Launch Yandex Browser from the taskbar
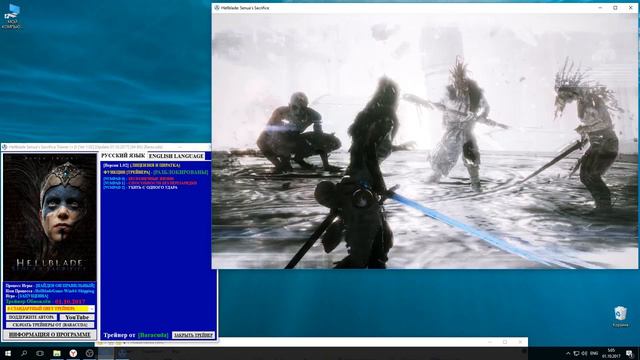Viewport: 640px width, 360px height. [x=73, y=353]
